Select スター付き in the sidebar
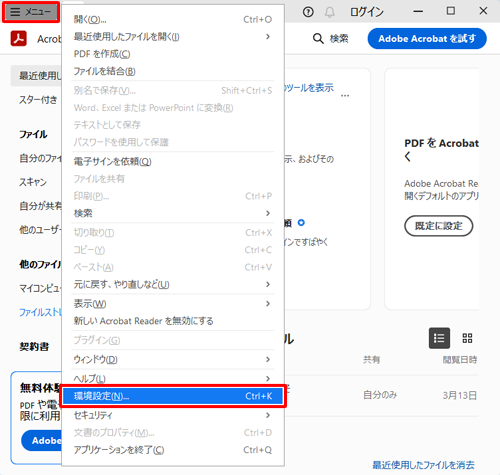Image resolution: width=500 pixels, height=475 pixels. (38, 100)
